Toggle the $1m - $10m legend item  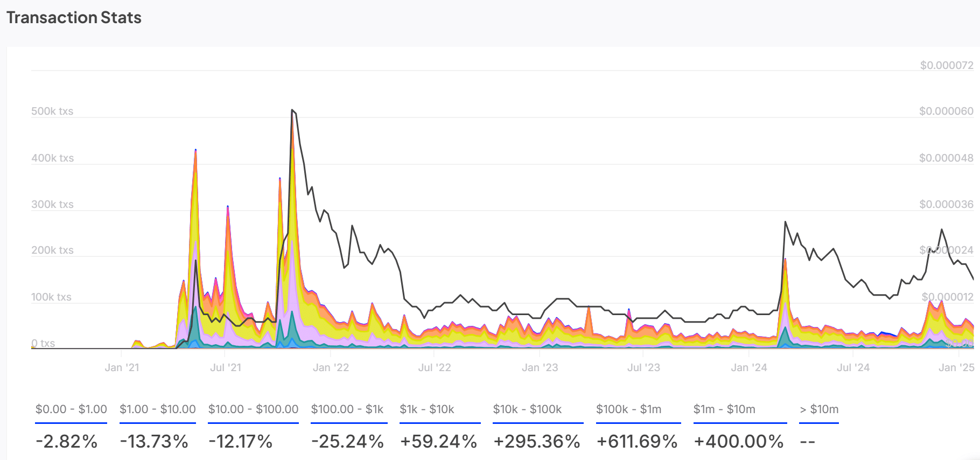click(724, 409)
